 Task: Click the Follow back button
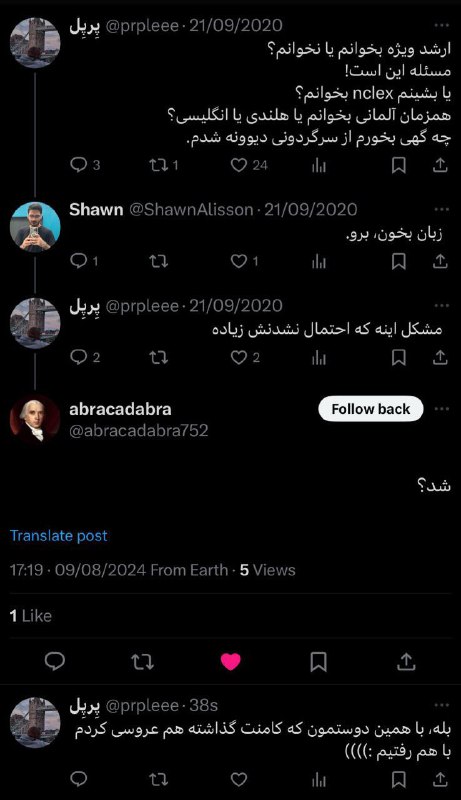coord(371,409)
